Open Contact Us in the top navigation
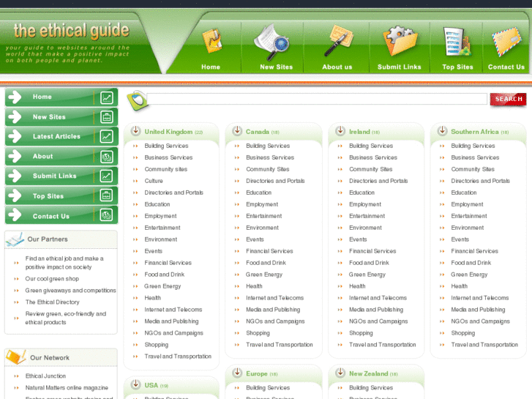 click(x=506, y=67)
